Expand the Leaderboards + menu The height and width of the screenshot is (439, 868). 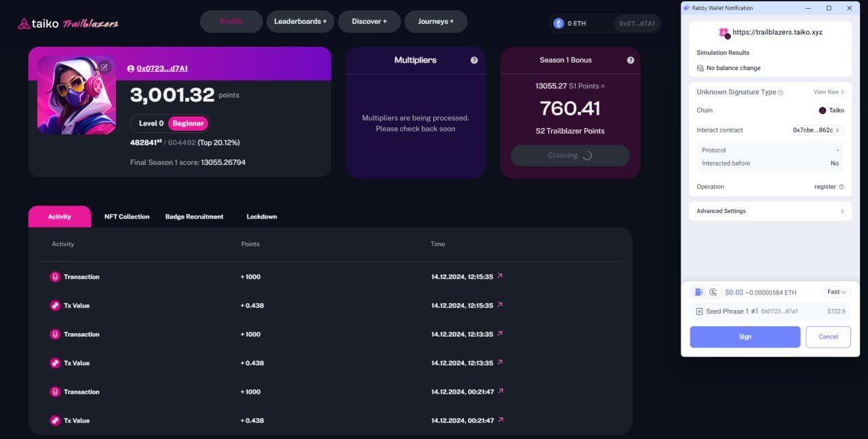pos(300,22)
